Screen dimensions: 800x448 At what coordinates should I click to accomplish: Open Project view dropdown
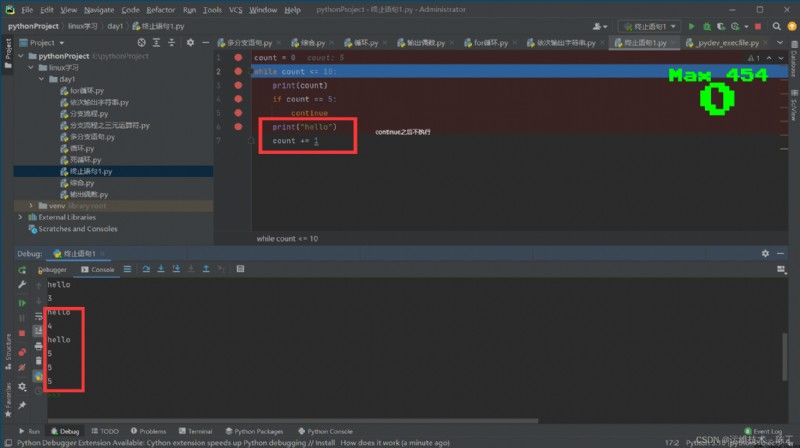click(42, 43)
